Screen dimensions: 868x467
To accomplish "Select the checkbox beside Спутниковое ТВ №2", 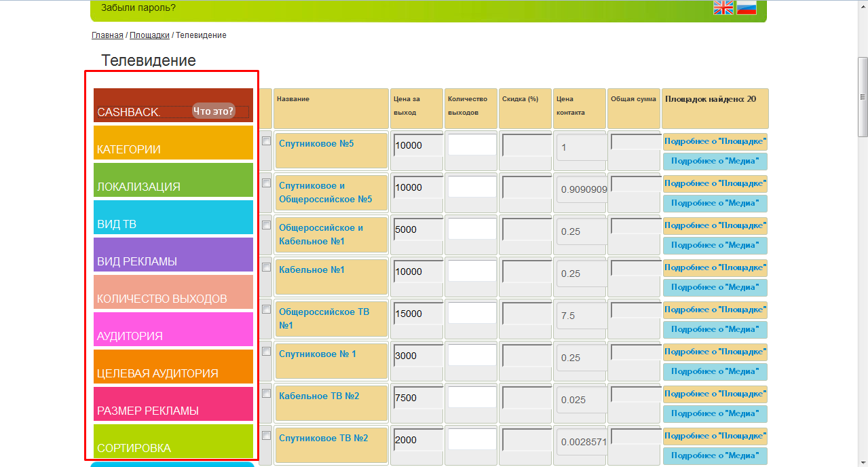I will tap(266, 436).
